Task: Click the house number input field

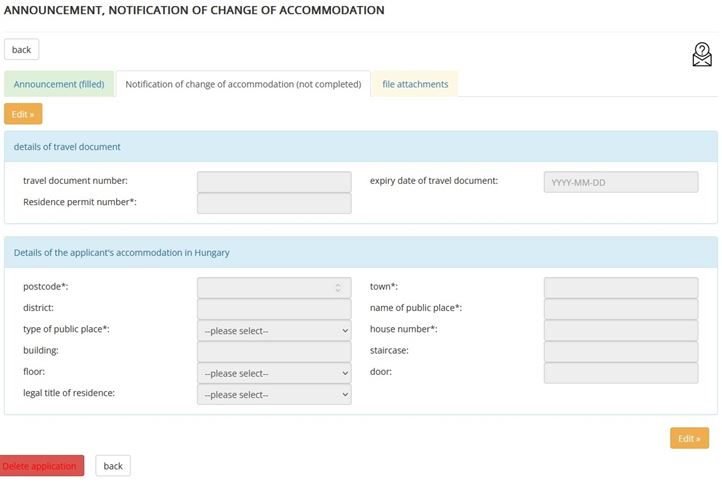Action: click(x=621, y=330)
